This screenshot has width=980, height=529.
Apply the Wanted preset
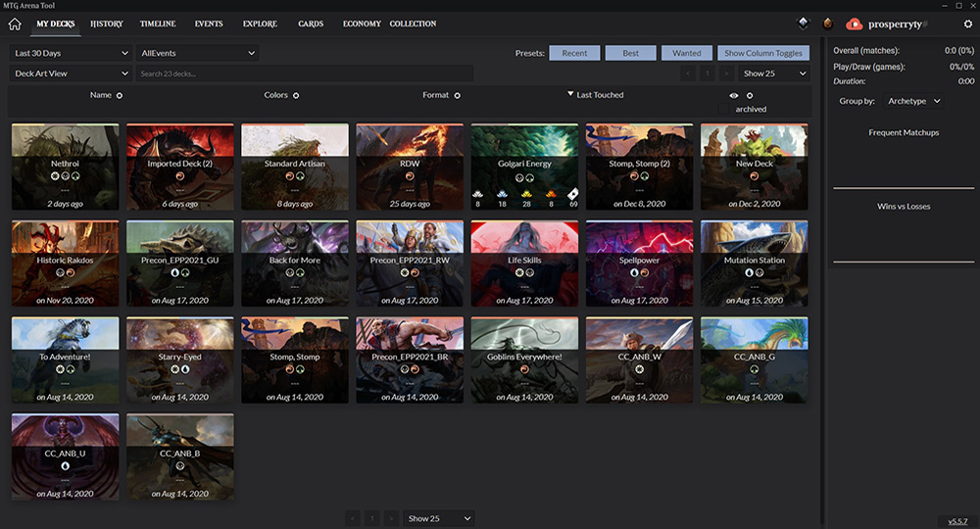686,53
